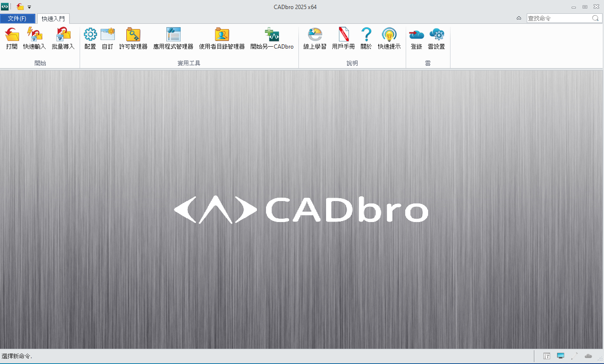Collapse the ribbon with the chevron arrow

click(519, 18)
